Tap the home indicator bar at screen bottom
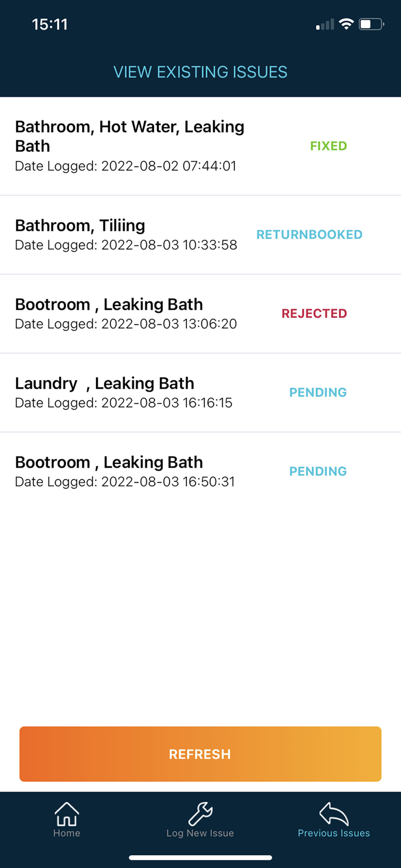Screen dimensions: 401x868 pyautogui.click(x=200, y=857)
